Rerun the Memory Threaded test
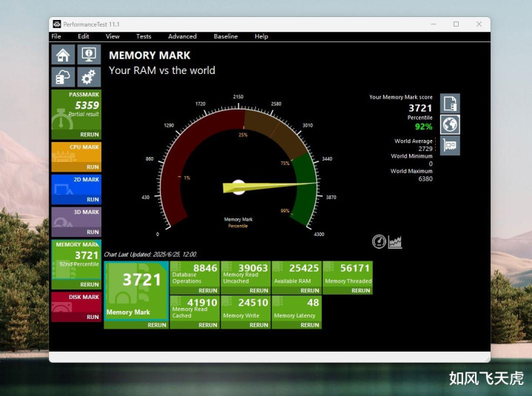 (x=360, y=290)
